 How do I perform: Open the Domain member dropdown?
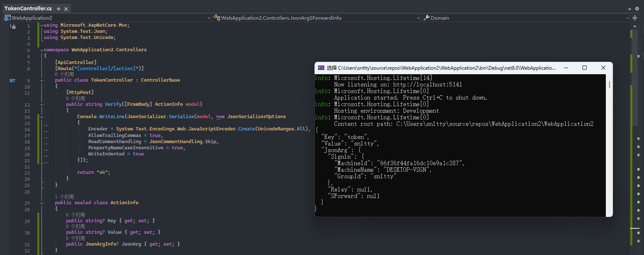[x=627, y=18]
